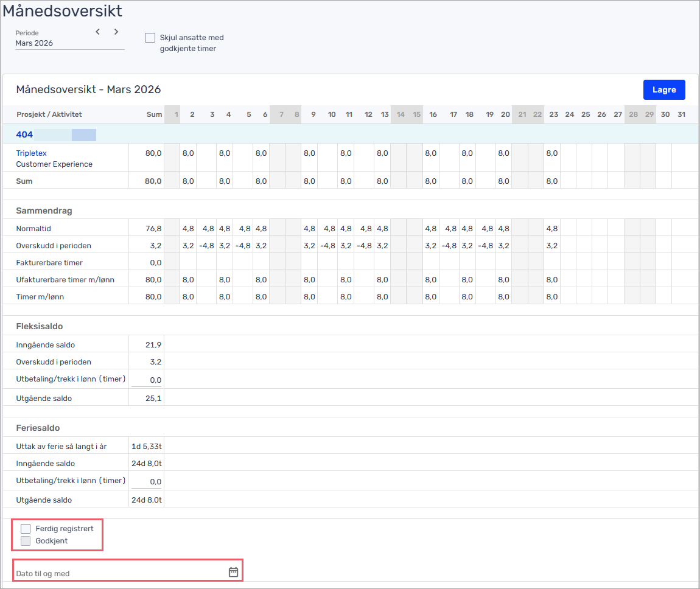Check the Godkjent checkbox
This screenshot has height=589, width=700.
26,540
